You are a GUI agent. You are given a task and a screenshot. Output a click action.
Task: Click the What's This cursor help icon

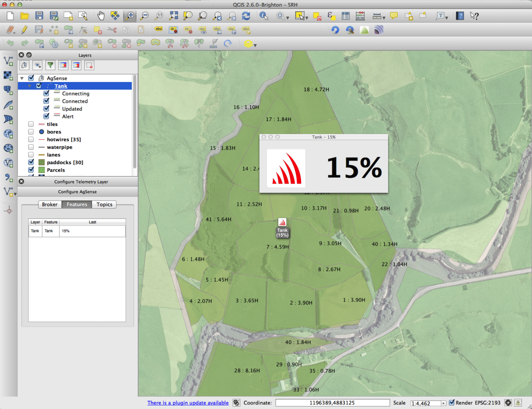[x=475, y=16]
